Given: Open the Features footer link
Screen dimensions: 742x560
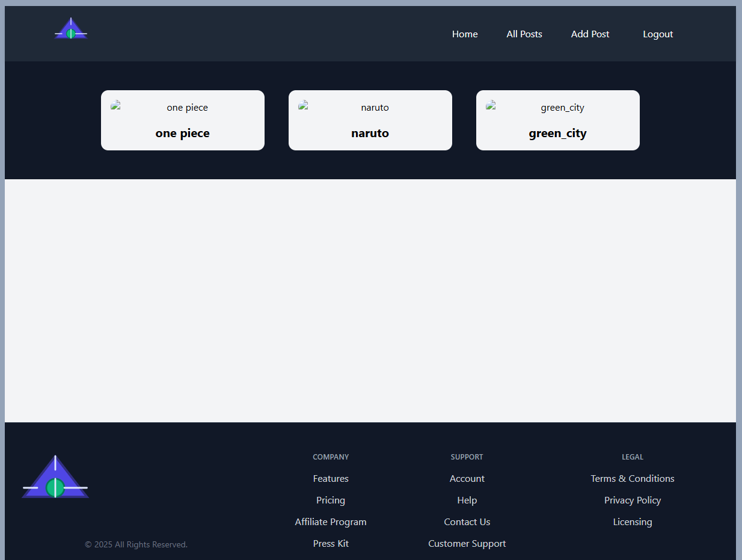Looking at the screenshot, I should (331, 479).
